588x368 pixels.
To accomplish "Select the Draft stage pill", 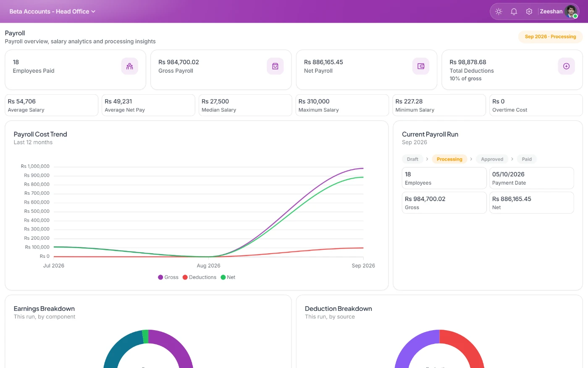I will coord(412,159).
